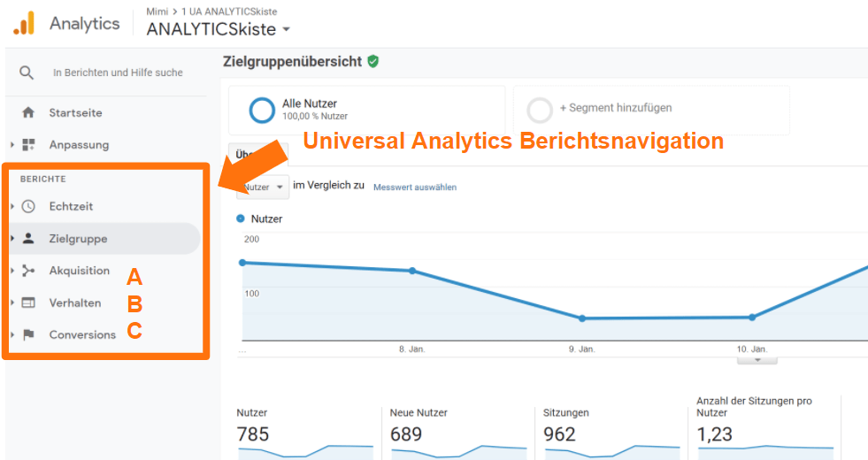Click the Neue Nutzer 689 metric
Screen dimensions: 868x460
406,434
